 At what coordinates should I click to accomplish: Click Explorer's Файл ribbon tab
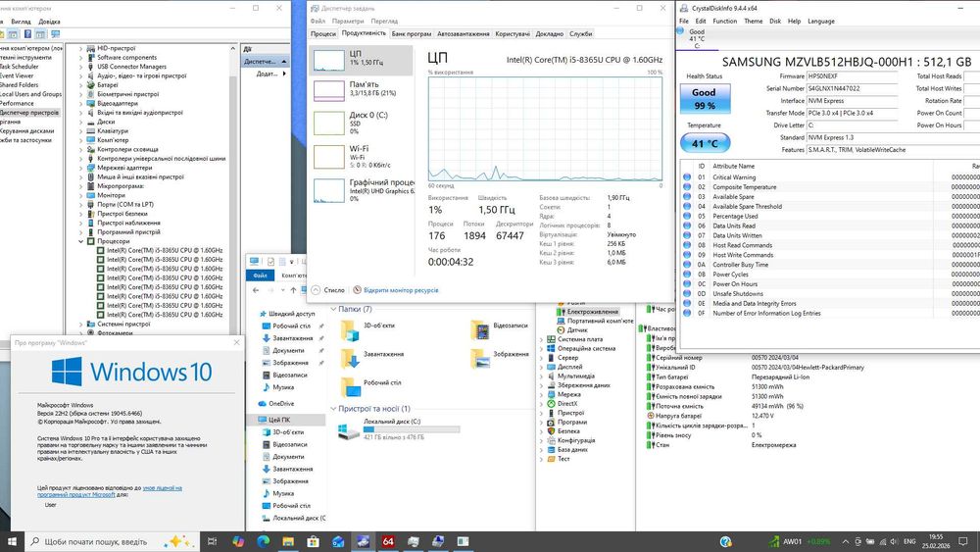tap(260, 276)
